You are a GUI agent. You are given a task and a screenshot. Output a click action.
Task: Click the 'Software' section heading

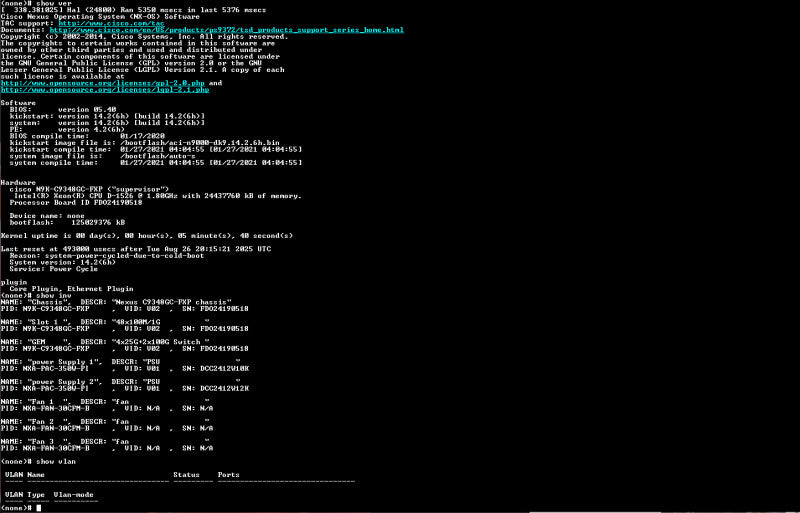18,103
